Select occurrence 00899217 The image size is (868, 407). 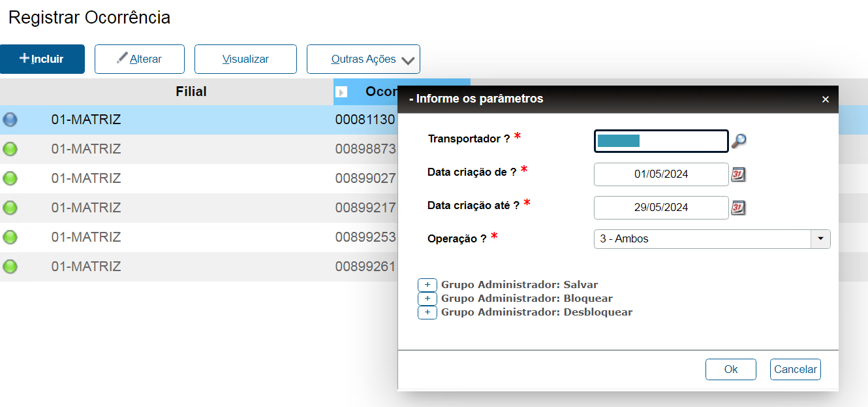click(365, 208)
